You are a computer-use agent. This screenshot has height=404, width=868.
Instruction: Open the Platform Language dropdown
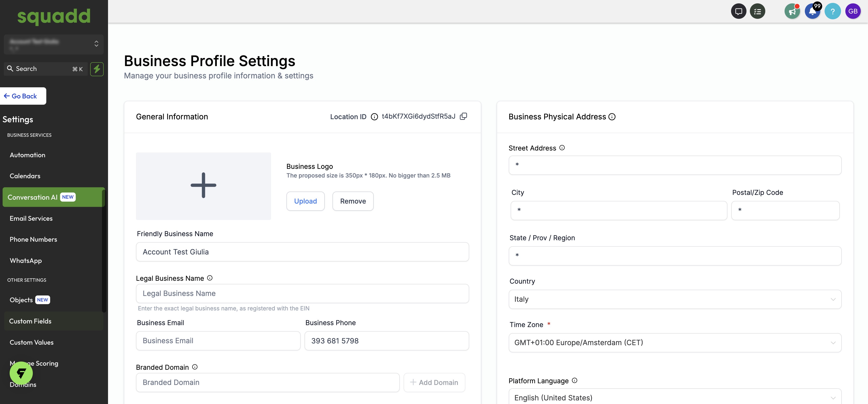point(675,397)
